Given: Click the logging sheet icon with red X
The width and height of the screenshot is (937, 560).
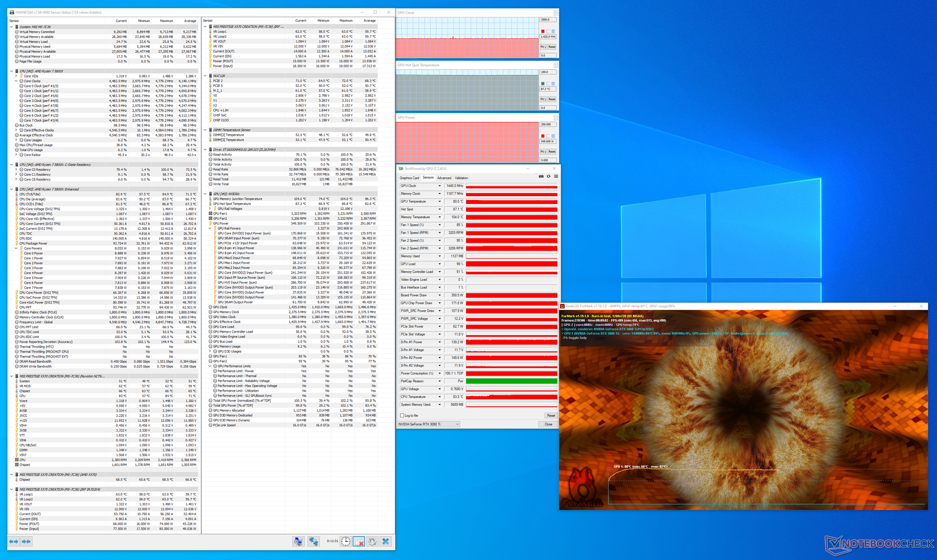Looking at the screenshot, I should (359, 541).
